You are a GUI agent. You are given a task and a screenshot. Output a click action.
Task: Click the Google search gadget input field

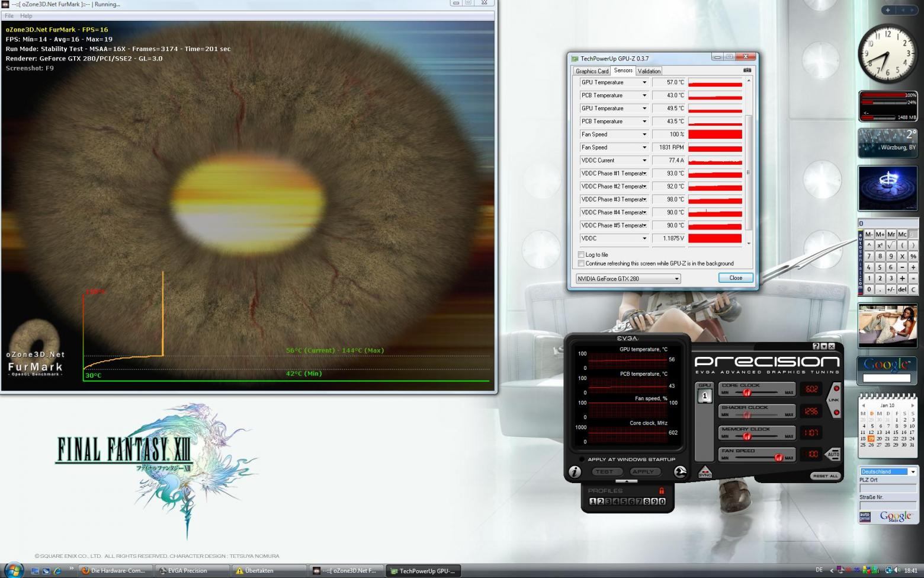pos(887,378)
